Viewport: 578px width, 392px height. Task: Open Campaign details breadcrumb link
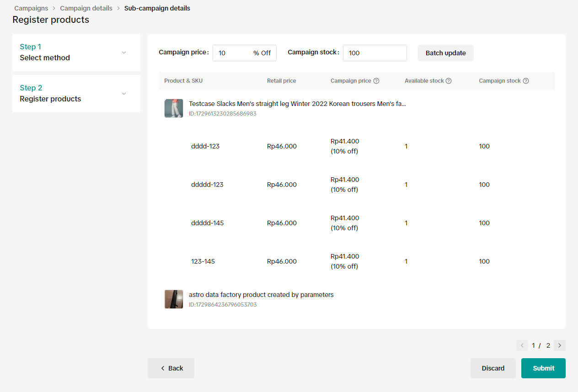point(86,8)
